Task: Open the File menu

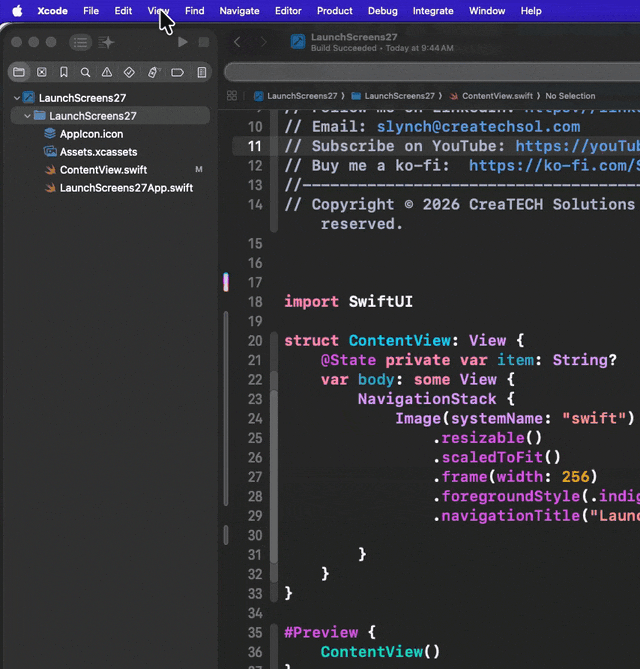Action: (x=91, y=11)
